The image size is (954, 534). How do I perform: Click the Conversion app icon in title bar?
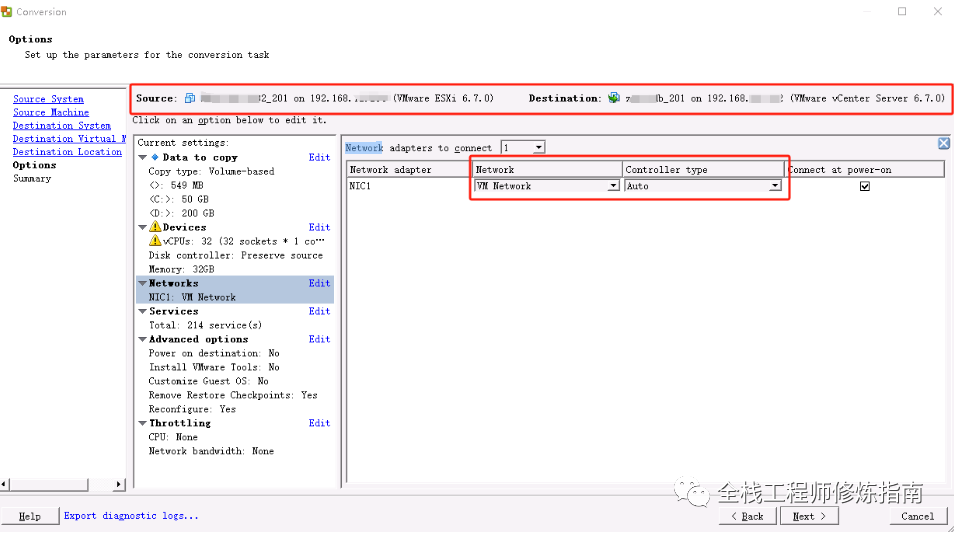tap(7, 12)
